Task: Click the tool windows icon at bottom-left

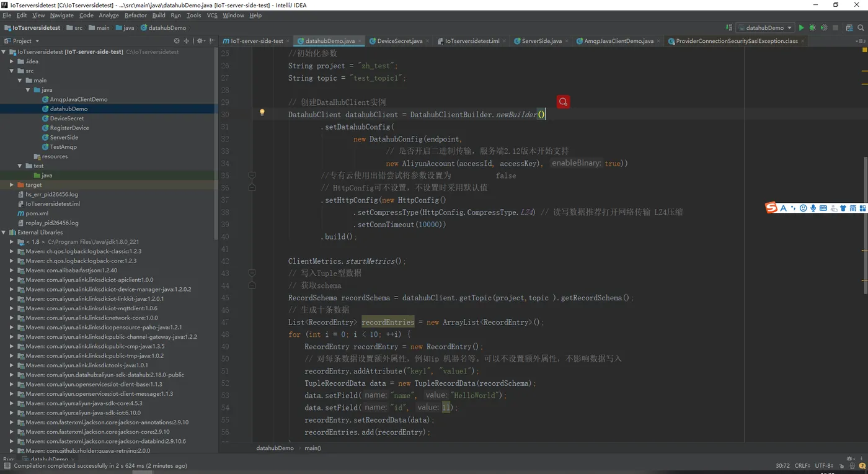Action: coord(6,465)
